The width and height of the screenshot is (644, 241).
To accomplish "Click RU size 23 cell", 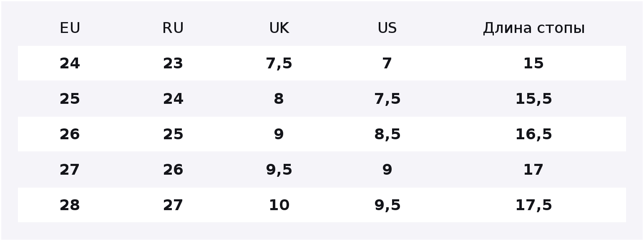I will [173, 63].
